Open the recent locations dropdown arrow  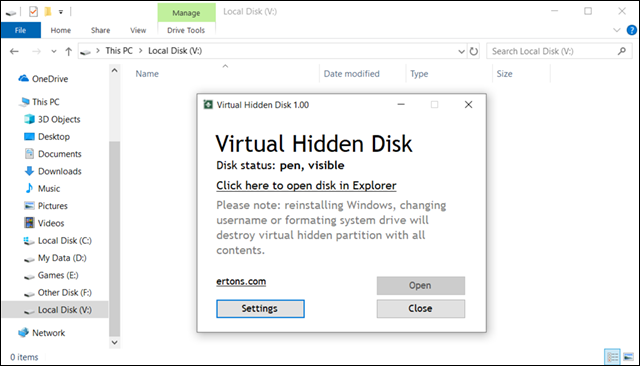[x=53, y=51]
